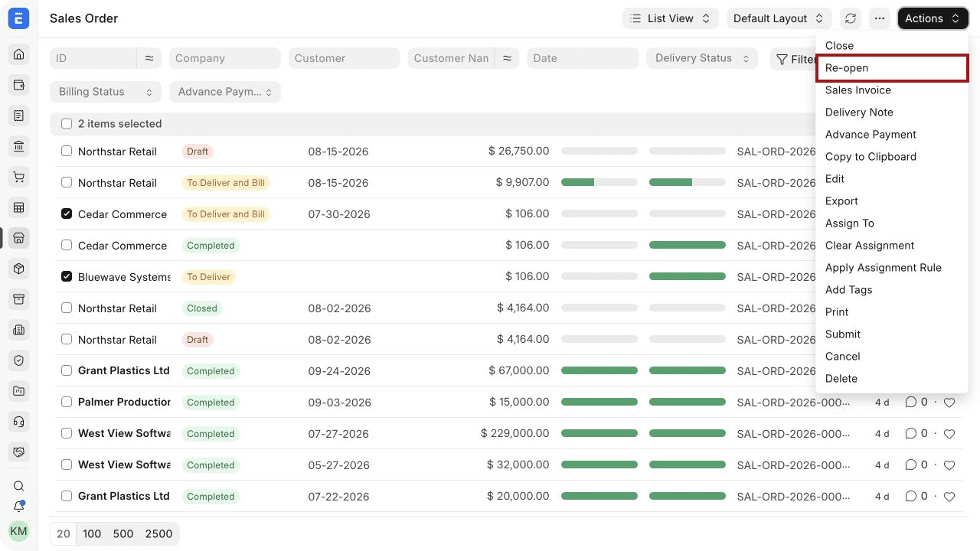Viewport: 980px width, 551px height.
Task: Click the wallet icon in the sidebar
Action: pos(19,85)
